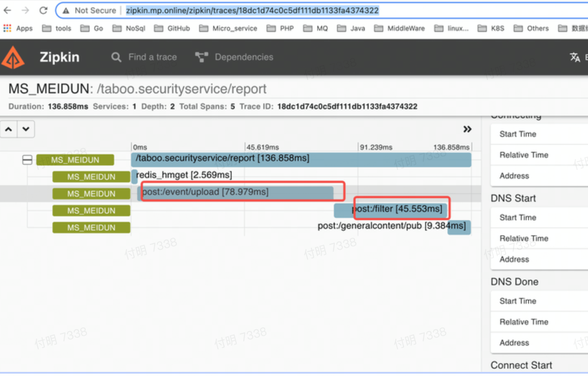Select the /taboo.securityservice/report span bar

click(x=301, y=159)
